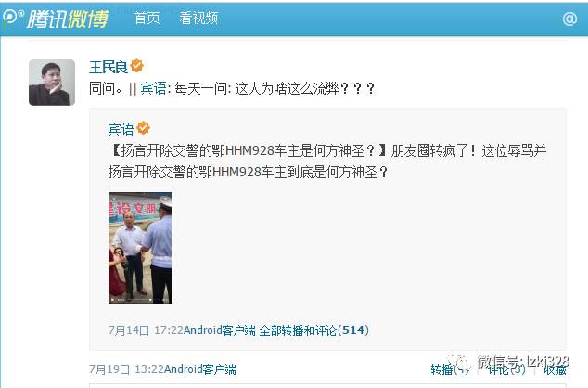The height and width of the screenshot is (388, 588).
Task: Click the 收藏 favorite link
Action: click(x=555, y=369)
